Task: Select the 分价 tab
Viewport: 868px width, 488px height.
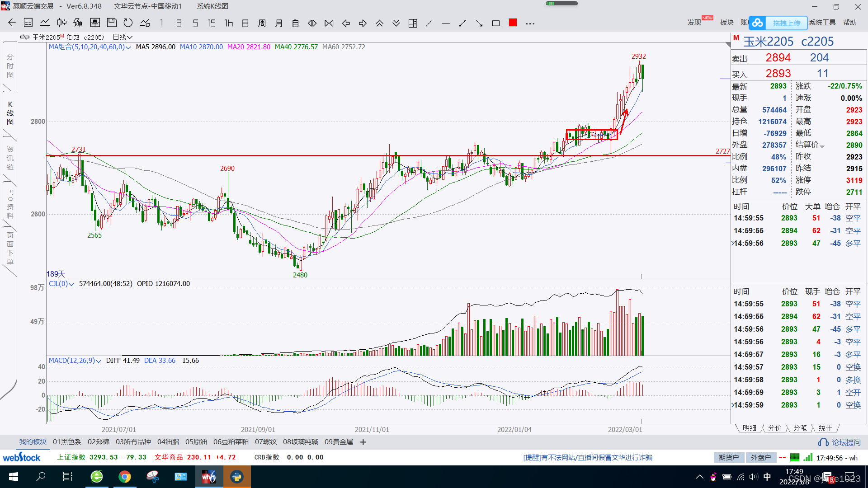Action: [775, 428]
